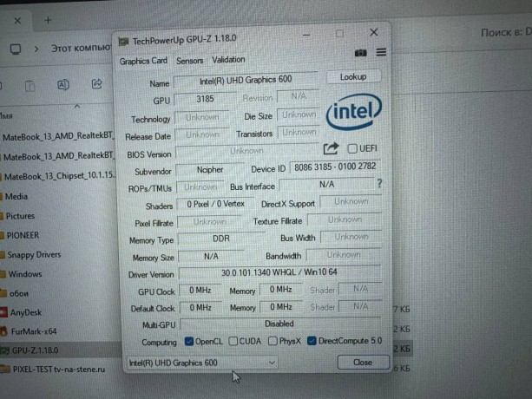Image resolution: width=532 pixels, height=399 pixels.
Task: Toggle the CUDA checkbox
Action: (x=233, y=341)
